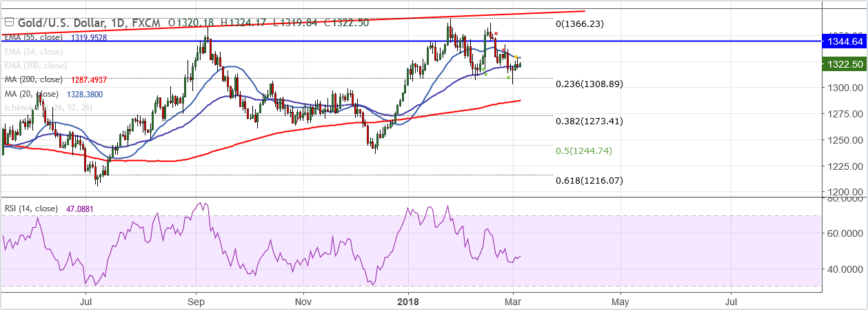Image resolution: width=868 pixels, height=310 pixels.
Task: Click the 1322.50 current price tag
Action: 844,64
